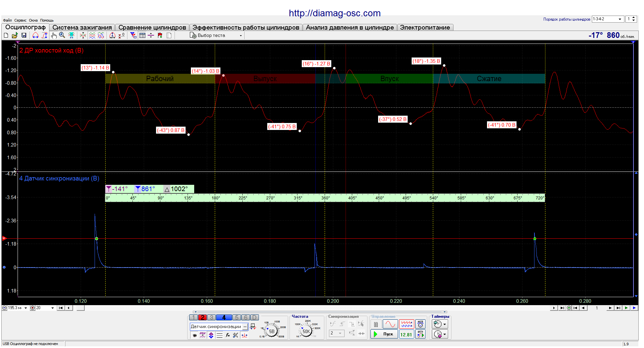Select blue channel 4 button
644x348 pixels.
pyautogui.click(x=224, y=317)
